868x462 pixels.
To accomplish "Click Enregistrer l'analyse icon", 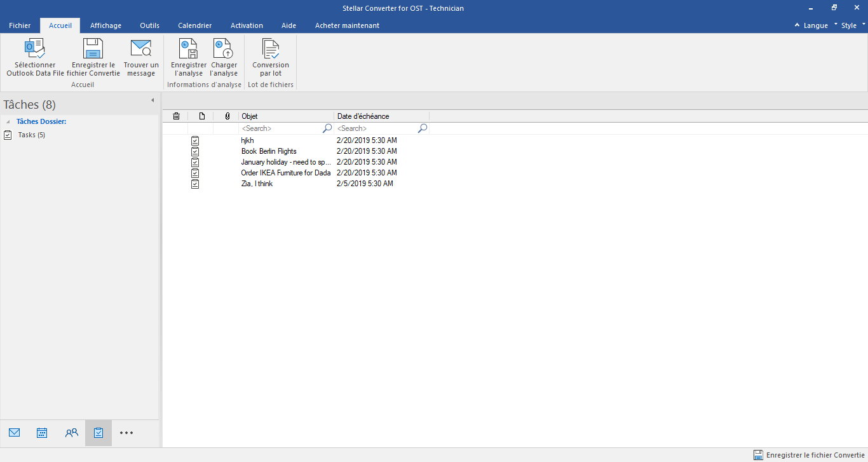I will pyautogui.click(x=188, y=48).
